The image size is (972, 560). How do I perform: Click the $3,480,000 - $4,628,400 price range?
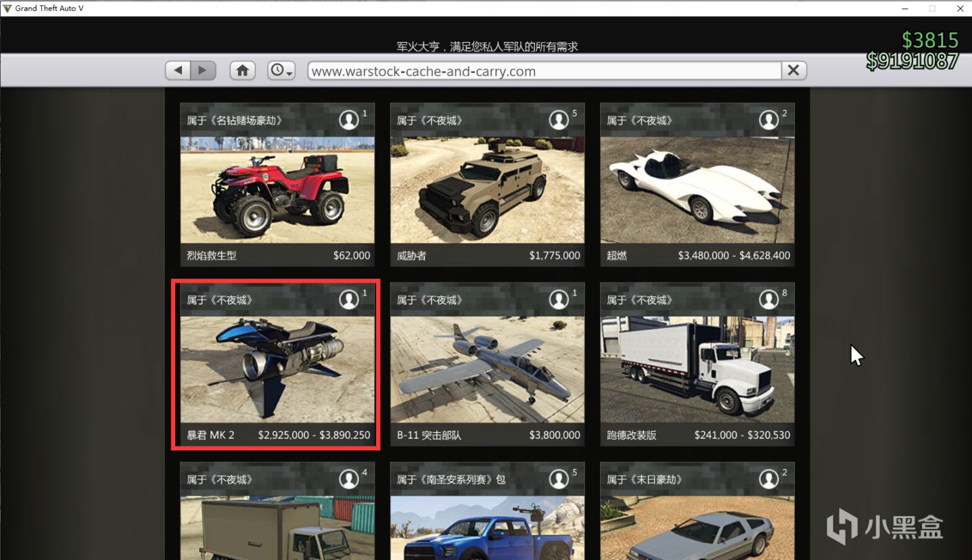point(734,256)
